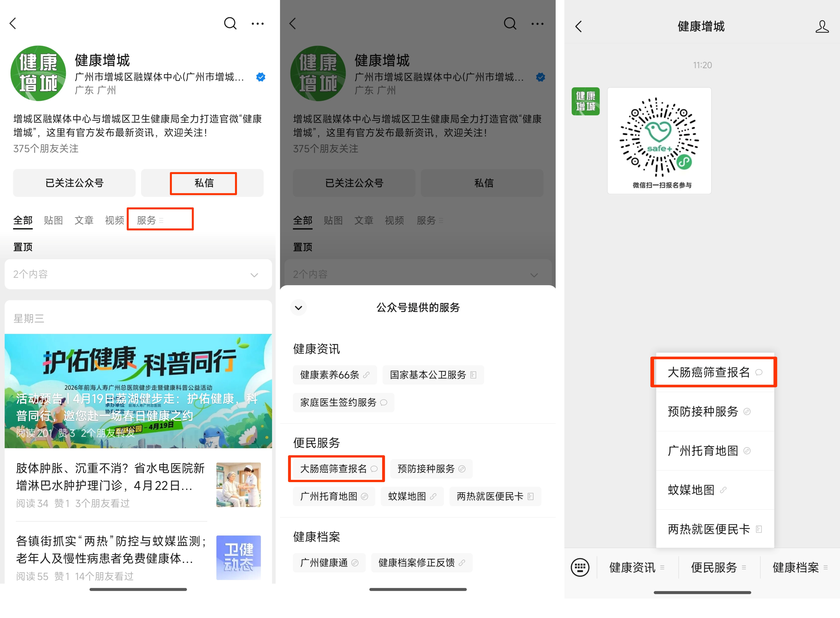Open 健康资讯 bottom menu in chat
This screenshot has width=840, height=618.
point(637,567)
